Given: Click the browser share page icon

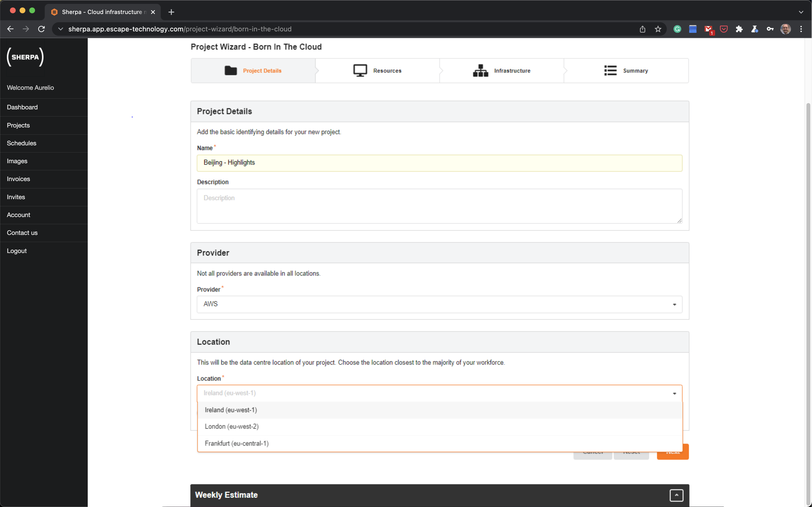Looking at the screenshot, I should point(642,29).
